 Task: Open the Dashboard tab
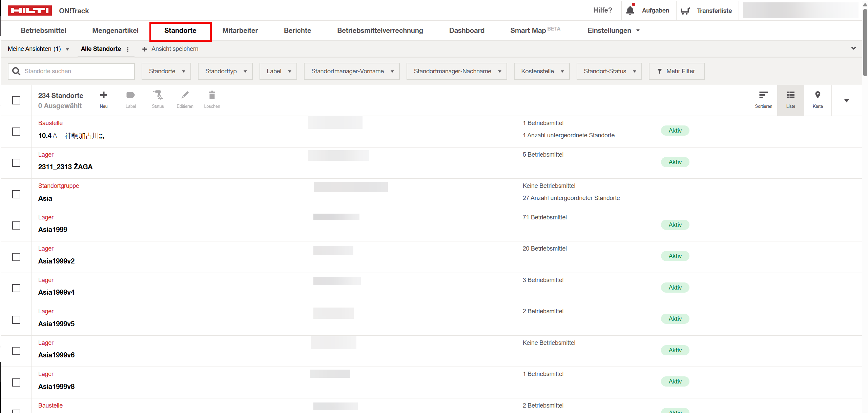point(467,31)
